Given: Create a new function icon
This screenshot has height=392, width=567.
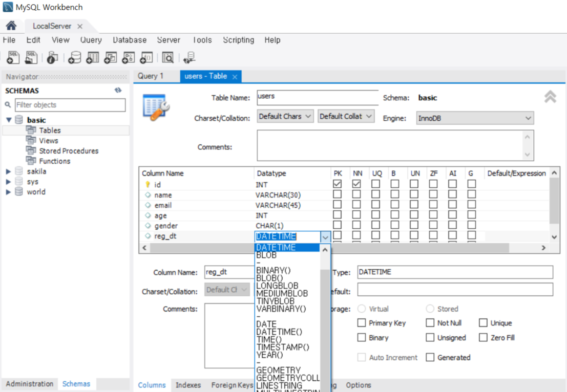Looking at the screenshot, I should pos(146,57).
